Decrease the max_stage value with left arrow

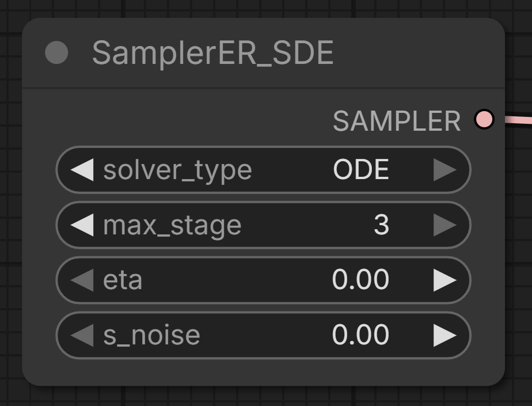tap(82, 225)
